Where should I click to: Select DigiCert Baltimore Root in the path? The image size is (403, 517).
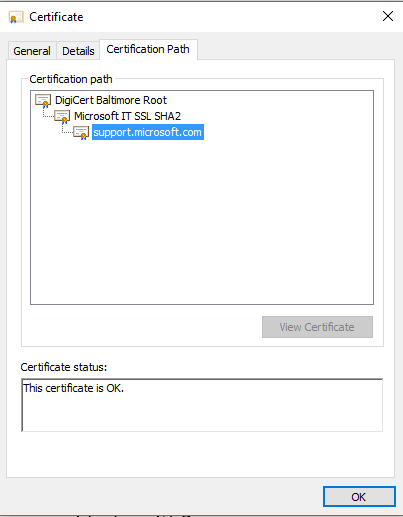111,100
